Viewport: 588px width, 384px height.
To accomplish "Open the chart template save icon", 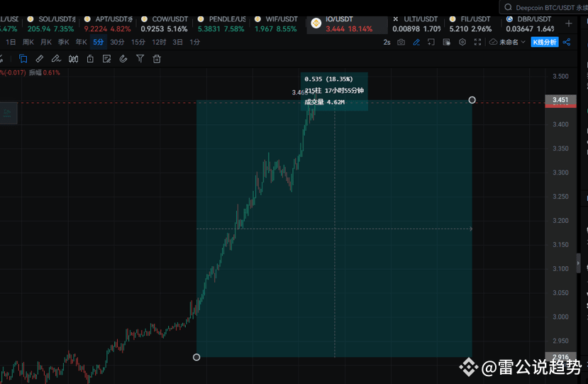I will [x=447, y=42].
